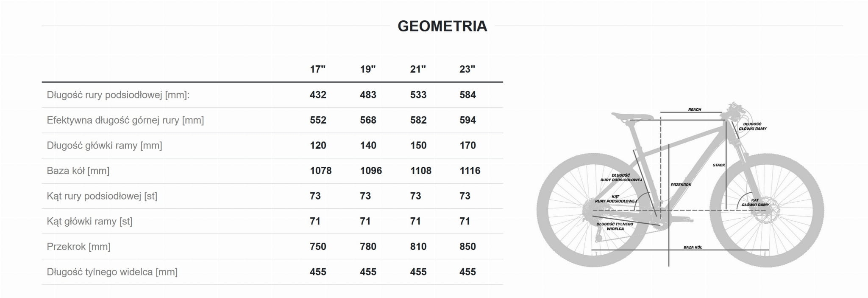Select the 23" size column header
This screenshot has height=298, width=868.
[x=467, y=69]
